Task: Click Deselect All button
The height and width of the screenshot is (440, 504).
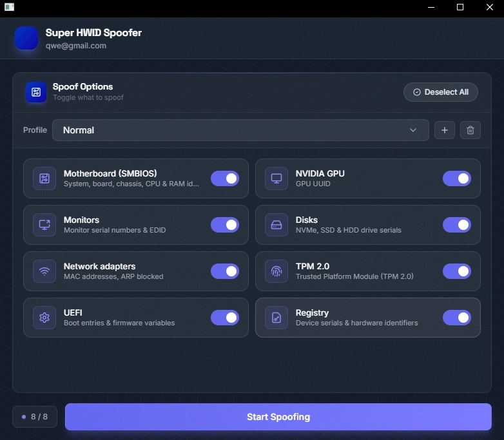Action: coord(441,92)
